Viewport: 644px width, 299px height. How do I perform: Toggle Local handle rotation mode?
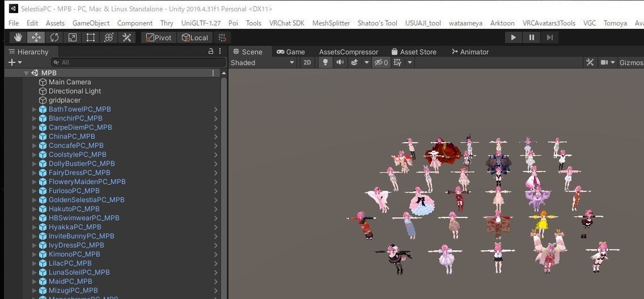coord(195,38)
